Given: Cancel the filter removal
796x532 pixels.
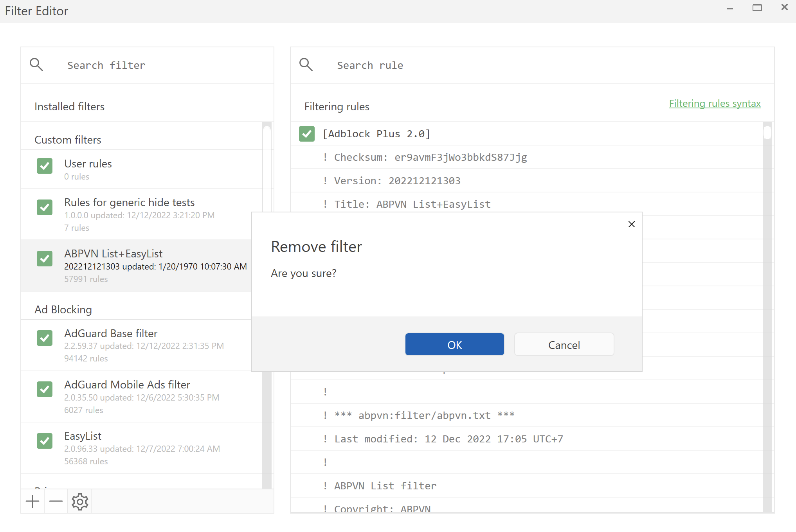Looking at the screenshot, I should pyautogui.click(x=564, y=344).
